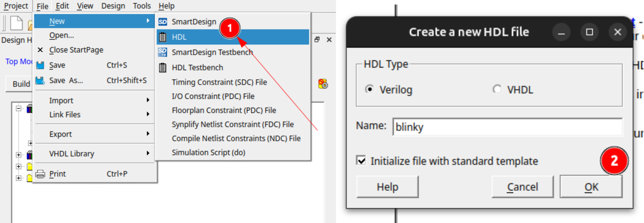This screenshot has width=644, height=223.
Task: Open the Tools menu
Action: [x=142, y=6]
